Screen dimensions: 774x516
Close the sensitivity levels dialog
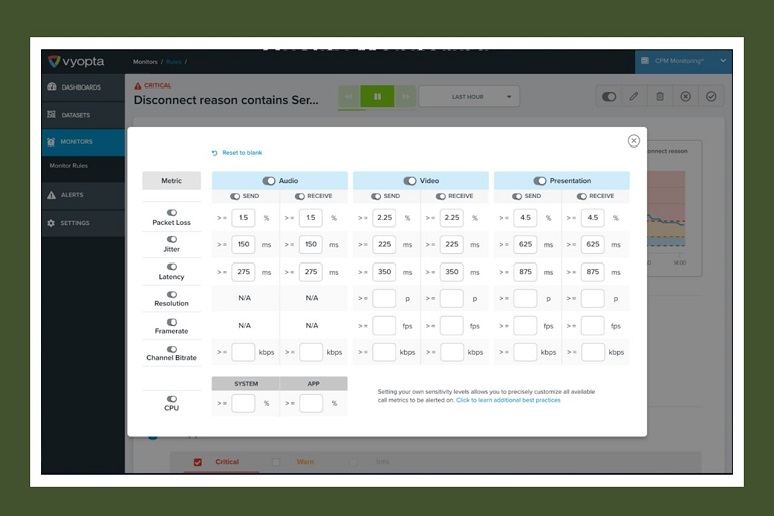[x=633, y=141]
